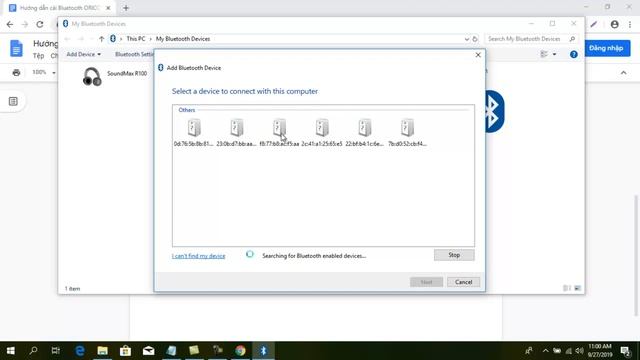
Task: Select the unknown device starting with 22:bf
Action: click(364, 133)
